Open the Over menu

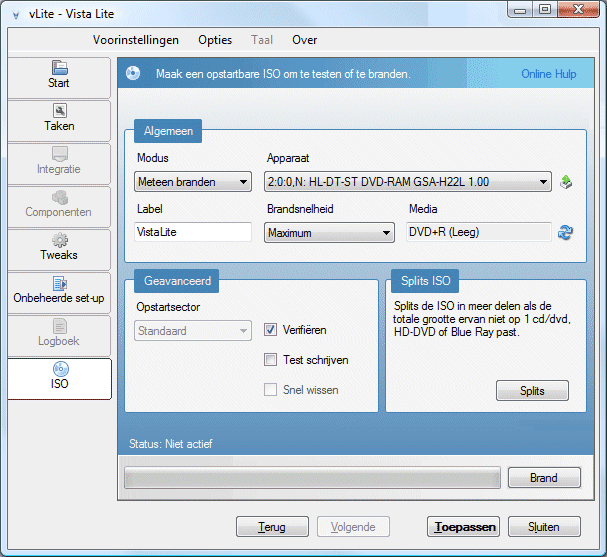click(305, 40)
